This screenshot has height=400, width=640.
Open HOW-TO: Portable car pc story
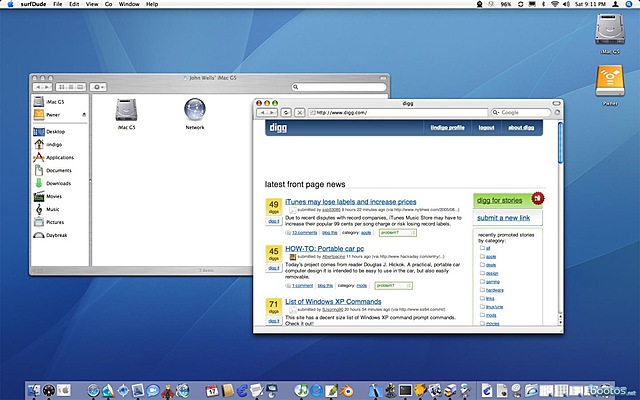pos(324,249)
